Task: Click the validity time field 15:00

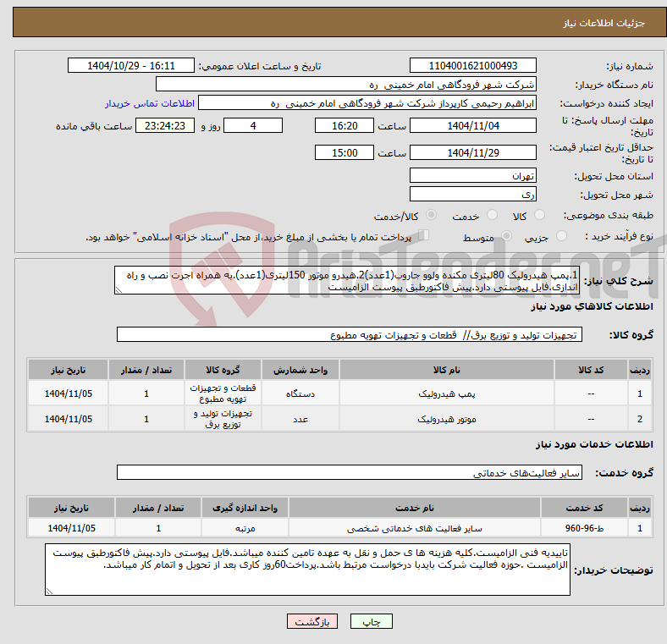Action: 345,152
